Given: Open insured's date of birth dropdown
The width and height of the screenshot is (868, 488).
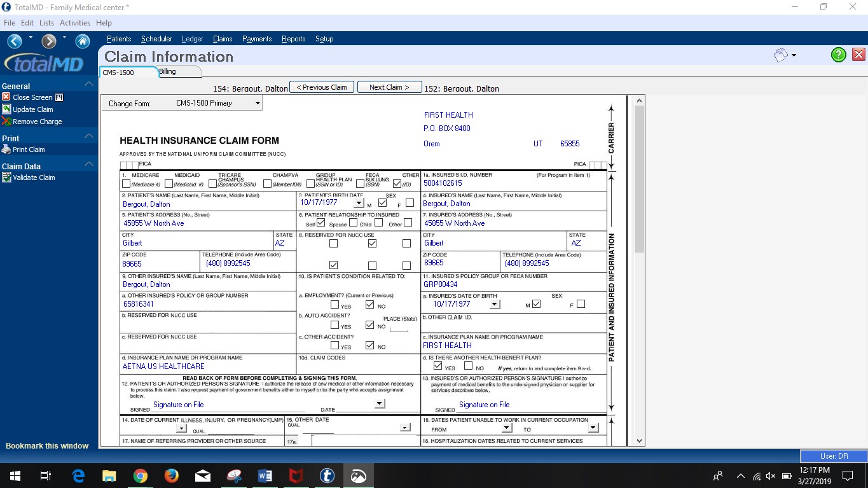Looking at the screenshot, I should pyautogui.click(x=494, y=305).
